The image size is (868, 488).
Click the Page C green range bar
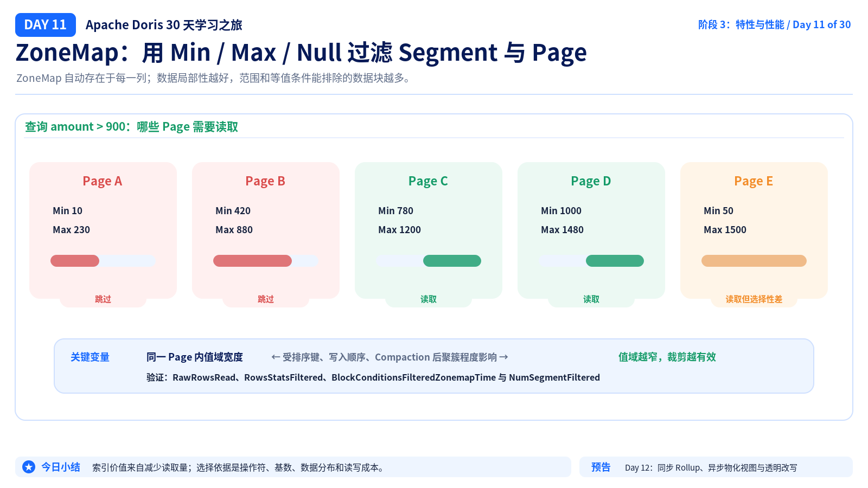(452, 261)
